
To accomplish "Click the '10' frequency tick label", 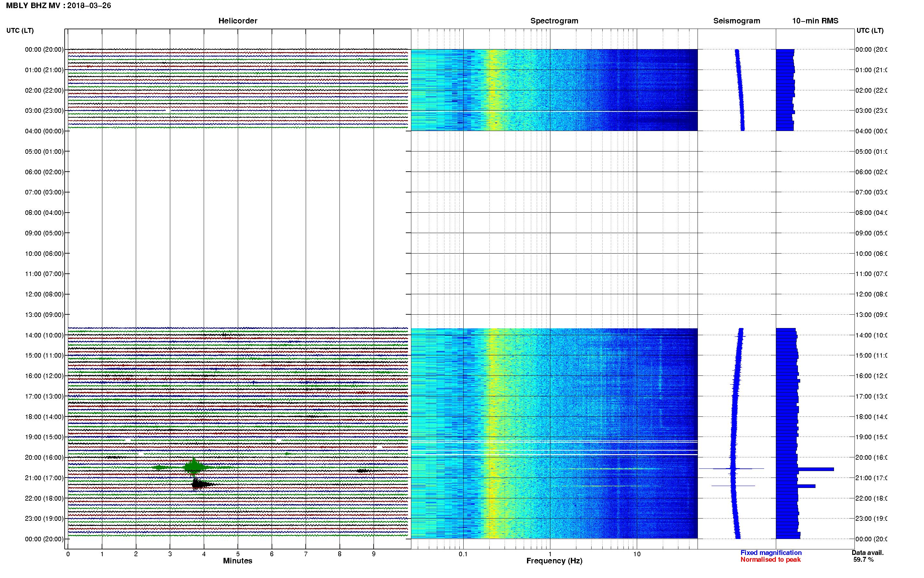I will 636,554.
